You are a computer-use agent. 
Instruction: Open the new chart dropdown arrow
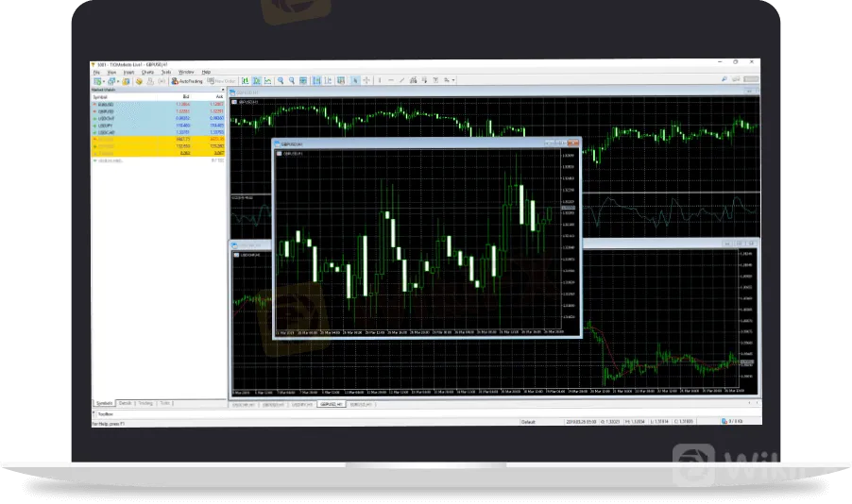pyautogui.click(x=103, y=80)
